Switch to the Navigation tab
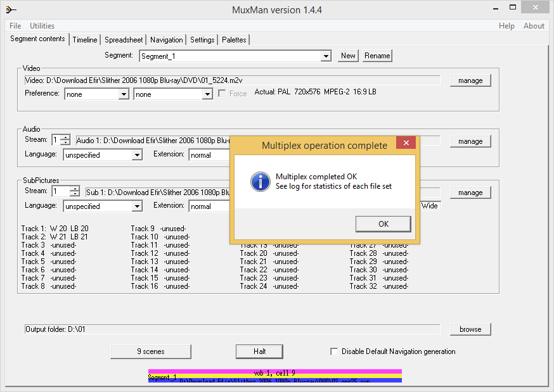554x392 pixels. (x=167, y=40)
